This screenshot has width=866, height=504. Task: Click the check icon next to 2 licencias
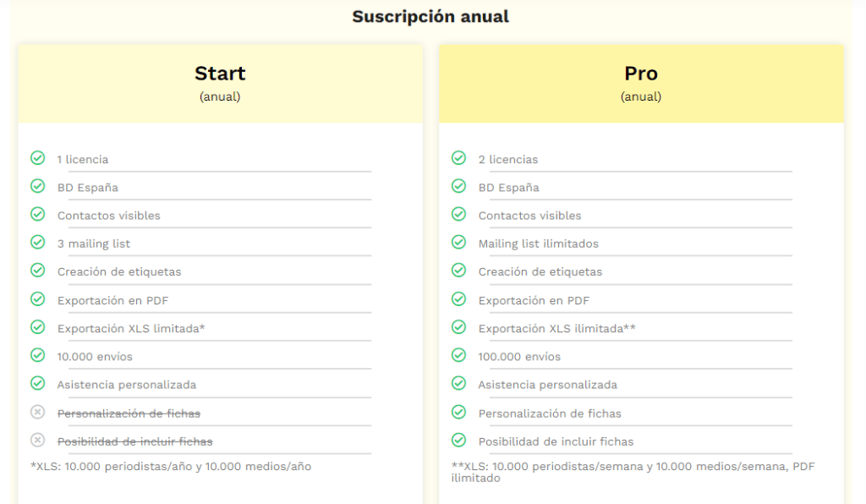[458, 158]
